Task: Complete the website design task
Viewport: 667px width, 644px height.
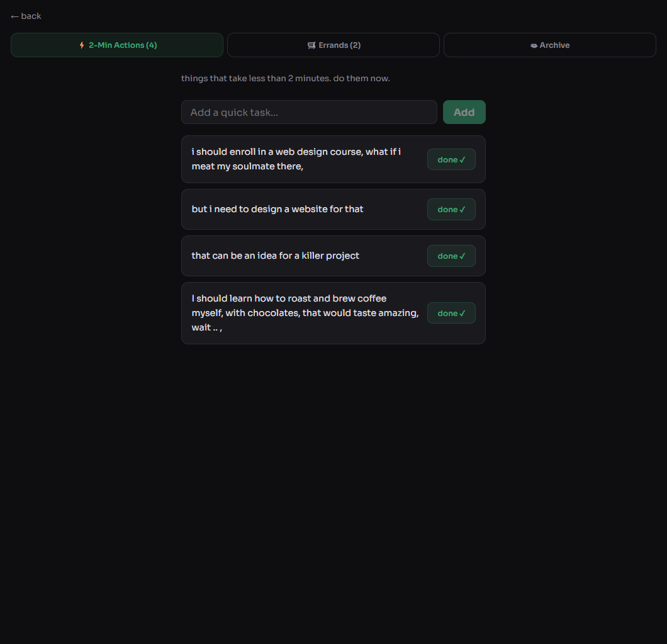Action: (451, 209)
